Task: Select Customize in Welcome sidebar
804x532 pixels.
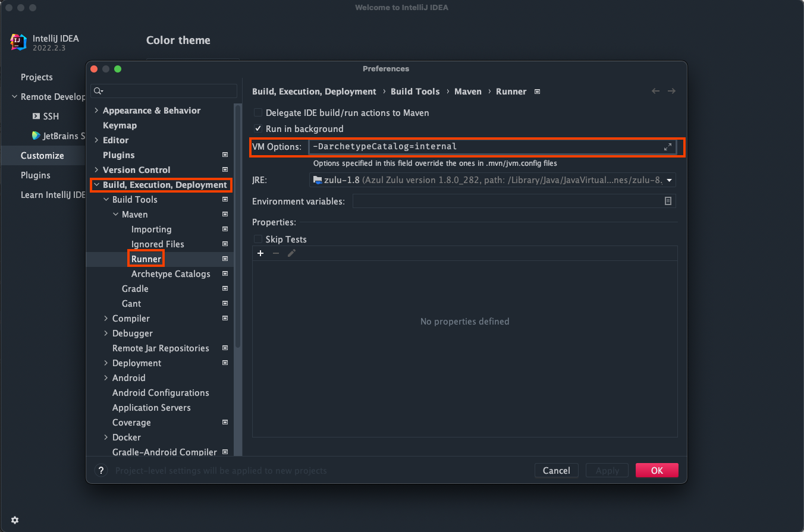Action: pos(42,156)
